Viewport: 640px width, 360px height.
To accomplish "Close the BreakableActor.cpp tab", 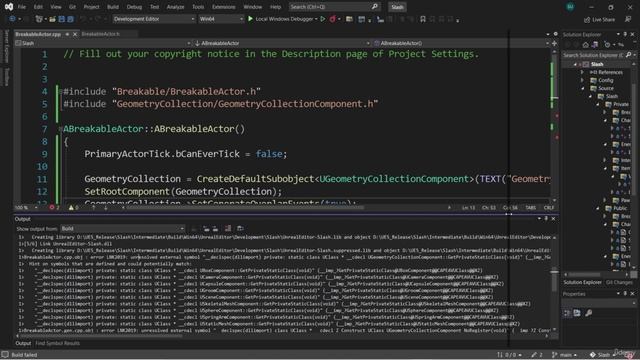I will 75,34.
